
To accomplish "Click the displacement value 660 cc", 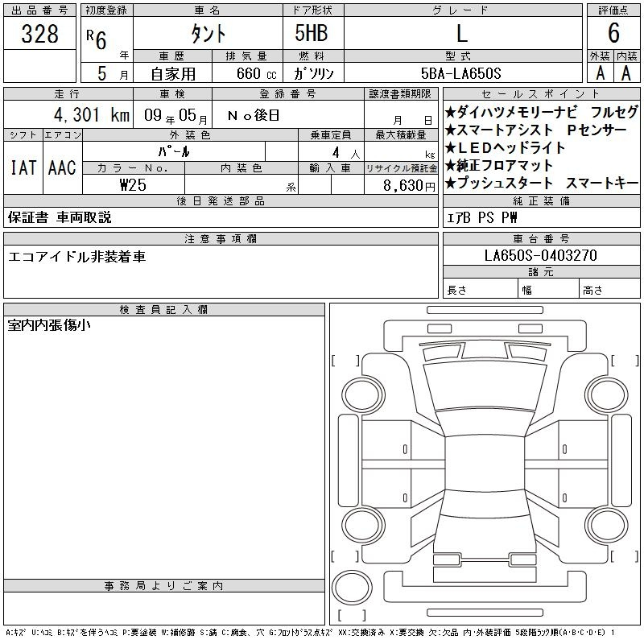I will (256, 73).
